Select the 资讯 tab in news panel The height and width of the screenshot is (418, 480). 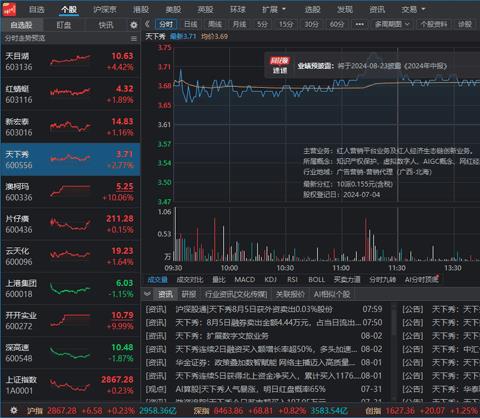click(166, 294)
